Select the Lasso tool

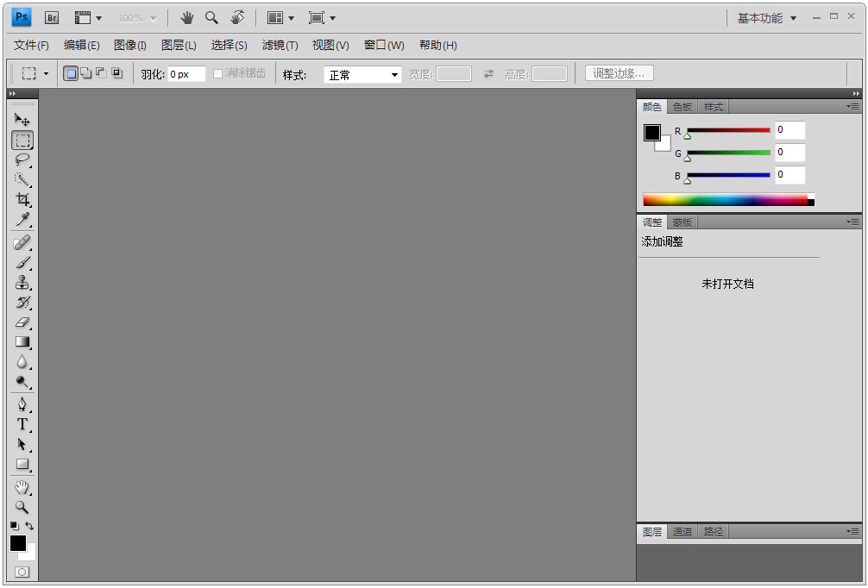22,160
